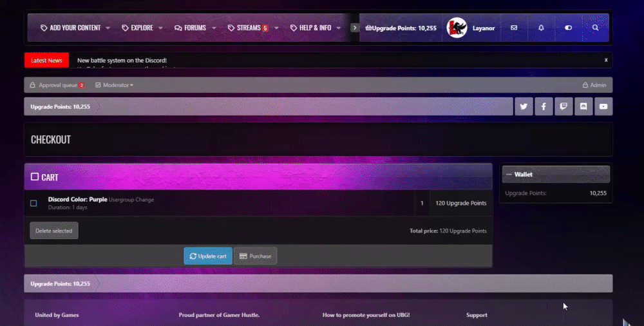The width and height of the screenshot is (644, 326).
Task: Open the Discord Color: Purple item
Action: (78, 199)
